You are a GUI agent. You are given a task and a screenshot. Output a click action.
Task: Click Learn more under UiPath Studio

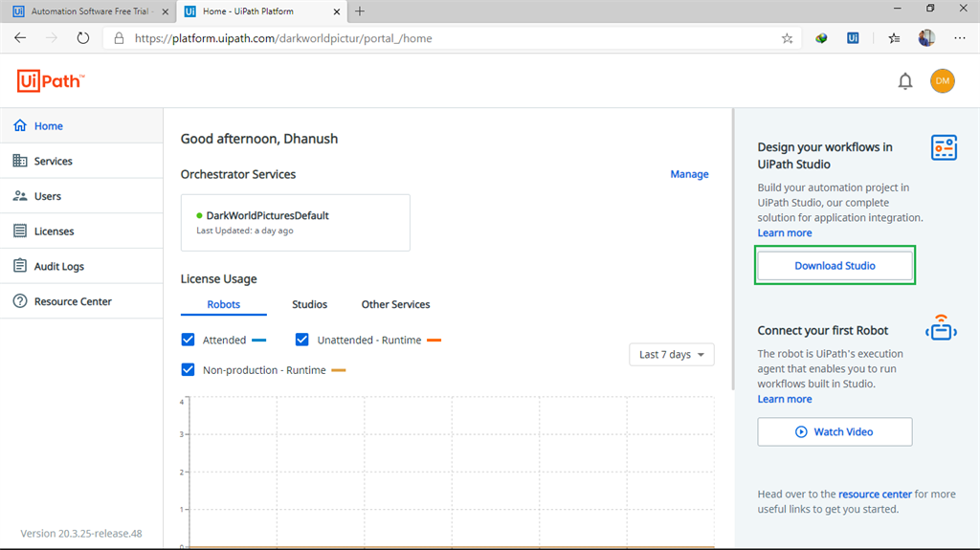coord(785,232)
